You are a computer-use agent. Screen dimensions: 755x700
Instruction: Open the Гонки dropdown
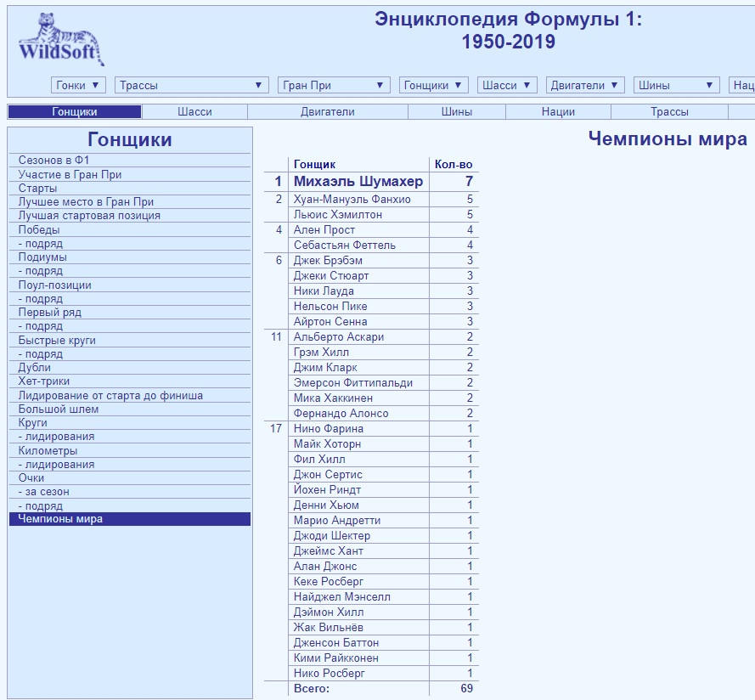[78, 85]
